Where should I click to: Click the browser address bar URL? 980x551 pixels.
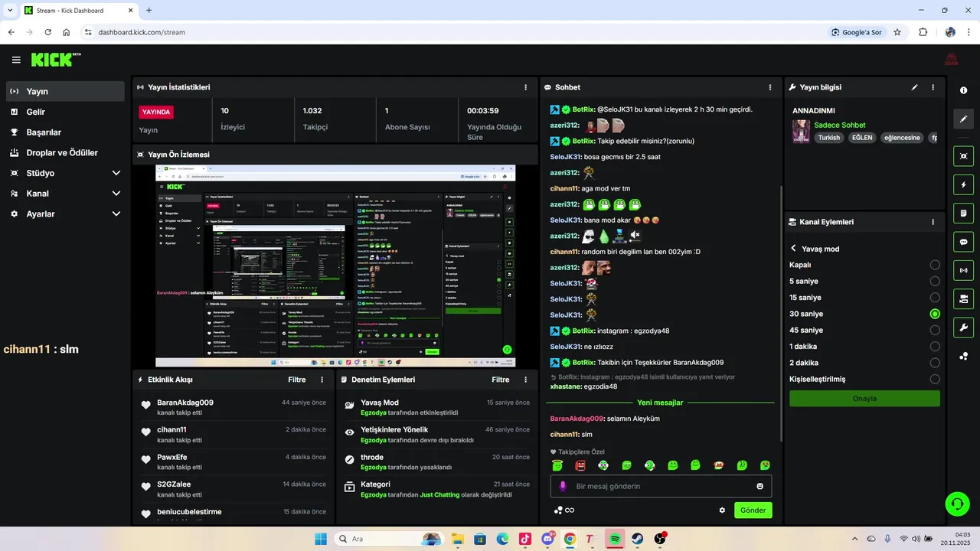pos(142,32)
